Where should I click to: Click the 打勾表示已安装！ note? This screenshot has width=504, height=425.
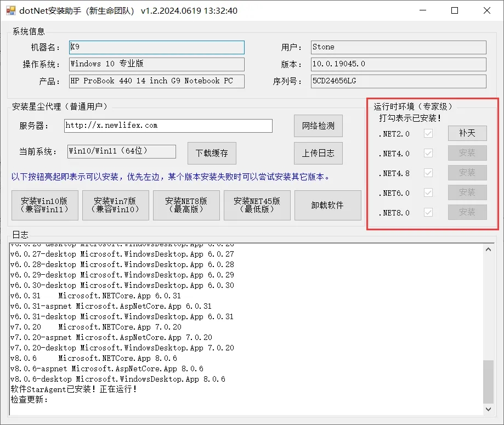(410, 118)
